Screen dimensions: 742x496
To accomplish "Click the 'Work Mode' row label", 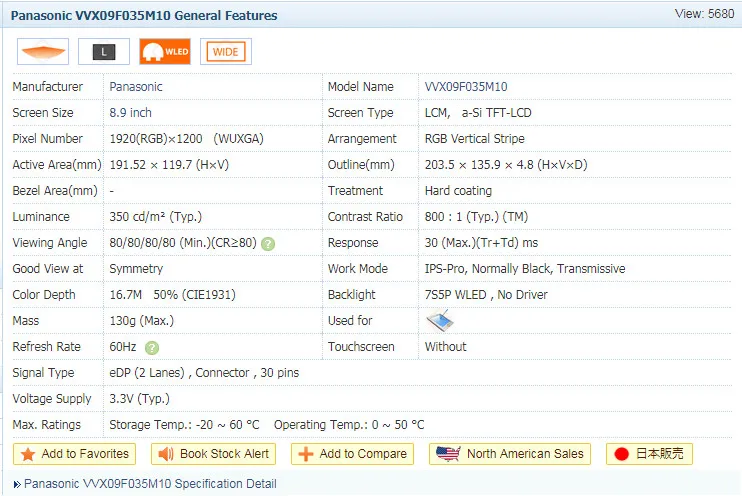I will (358, 269).
